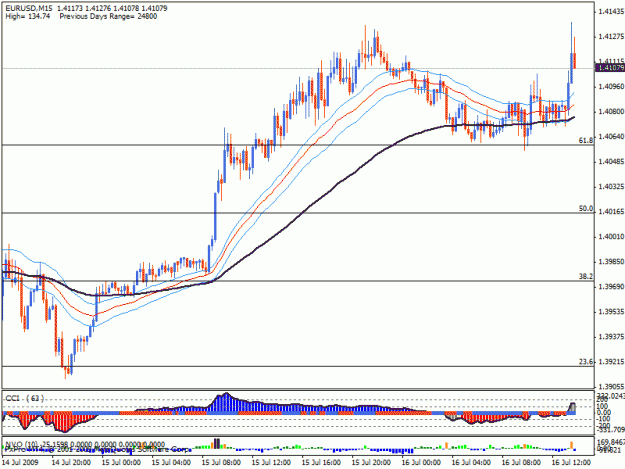Click the 1.40325 price axis label
Viewport: 625px width, 469px height.
tap(611, 186)
